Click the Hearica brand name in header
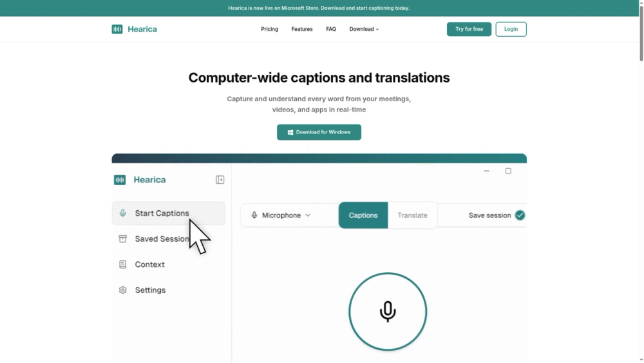 coord(142,29)
